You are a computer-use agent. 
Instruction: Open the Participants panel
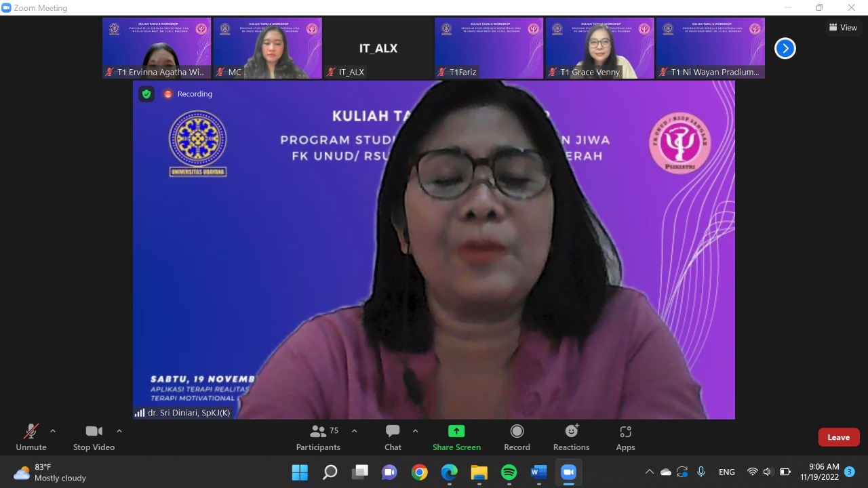(318, 438)
